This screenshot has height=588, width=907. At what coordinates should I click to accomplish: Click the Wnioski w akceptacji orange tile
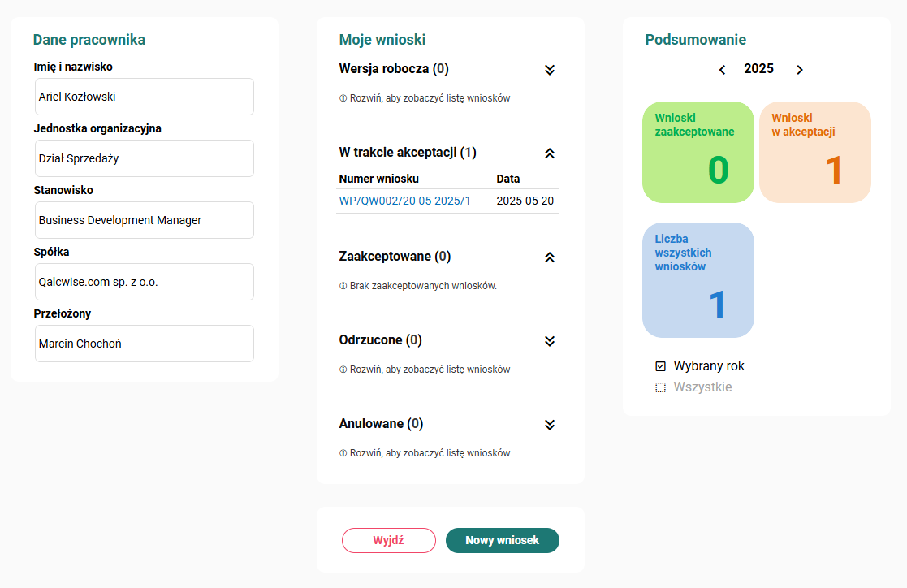tap(814, 152)
